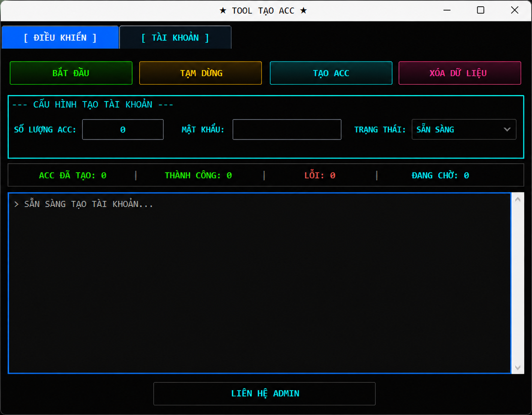This screenshot has width=532, height=415.
Task: Focus the SỐ LƯỢNG ACC input field
Action: pos(123,130)
